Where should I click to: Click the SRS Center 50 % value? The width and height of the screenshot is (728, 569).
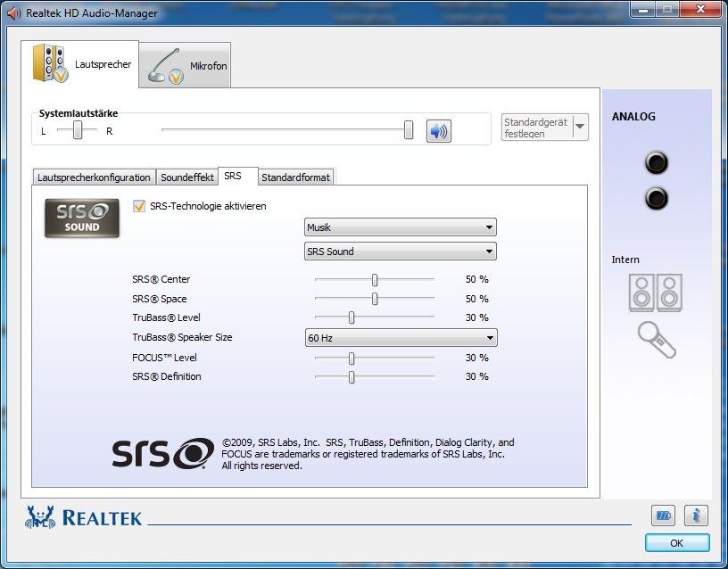pyautogui.click(x=476, y=279)
